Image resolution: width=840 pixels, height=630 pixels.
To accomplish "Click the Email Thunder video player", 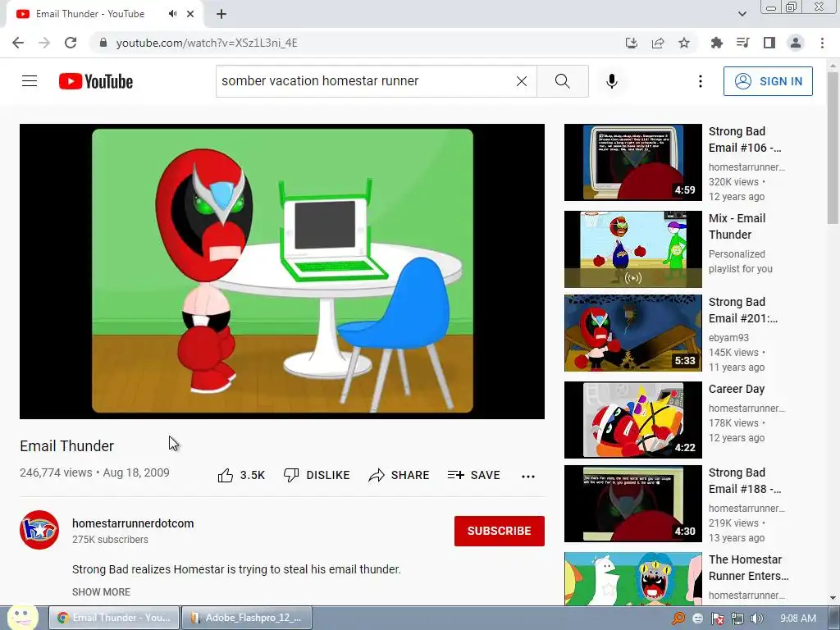I will (x=282, y=271).
